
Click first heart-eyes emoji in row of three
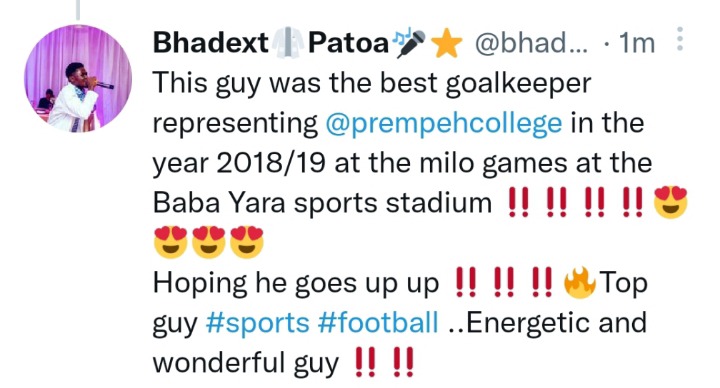pos(171,242)
